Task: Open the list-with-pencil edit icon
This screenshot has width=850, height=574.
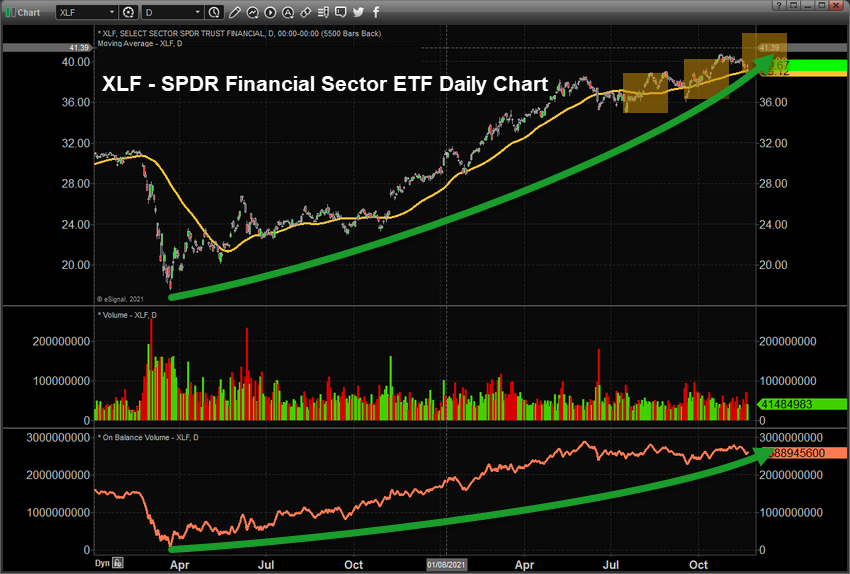Action: click(x=323, y=12)
